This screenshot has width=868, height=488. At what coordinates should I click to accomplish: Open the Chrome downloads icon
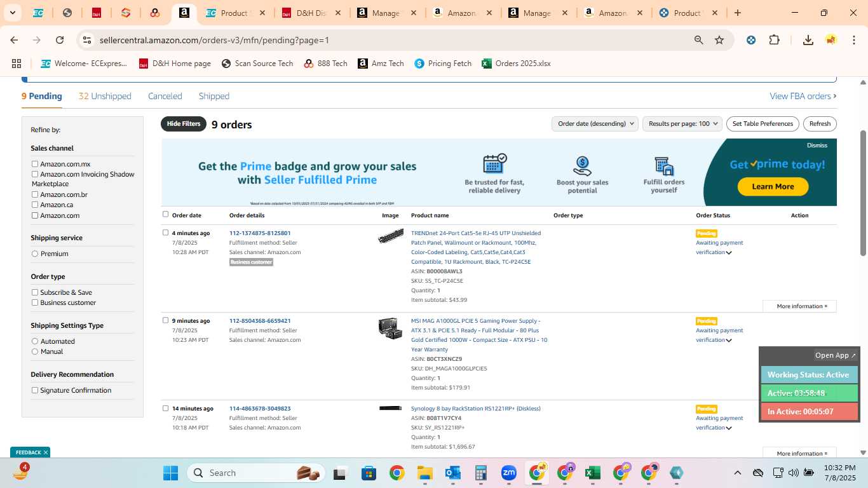tap(808, 40)
